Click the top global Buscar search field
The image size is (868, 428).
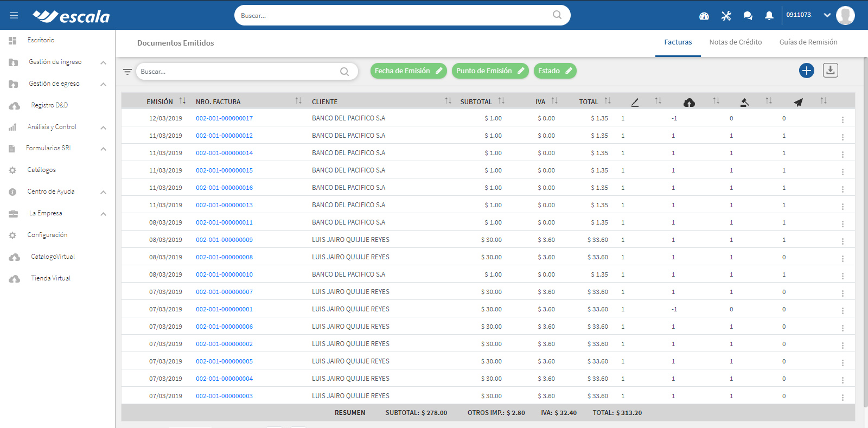tap(403, 15)
